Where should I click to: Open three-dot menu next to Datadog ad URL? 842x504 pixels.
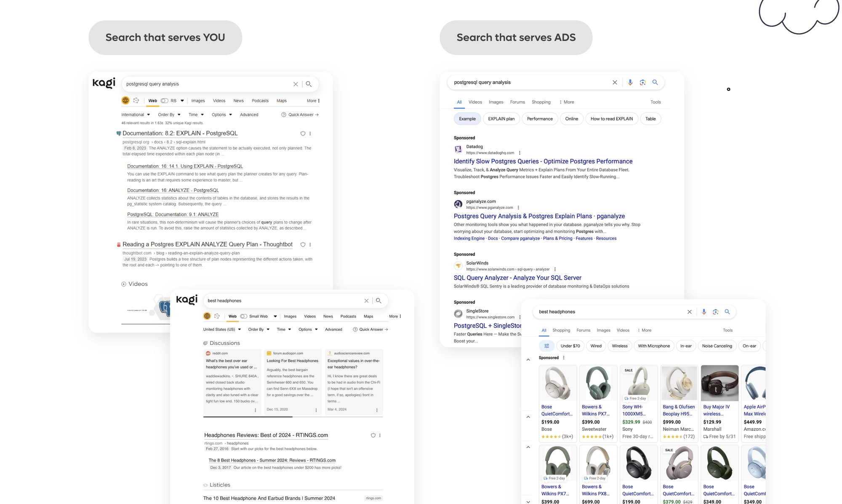coord(520,153)
